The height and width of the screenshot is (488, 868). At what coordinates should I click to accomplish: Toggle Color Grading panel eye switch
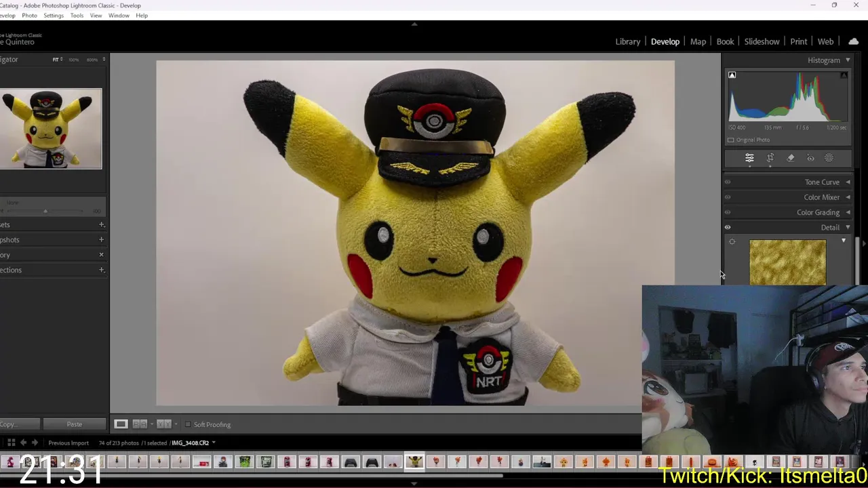[x=728, y=212]
